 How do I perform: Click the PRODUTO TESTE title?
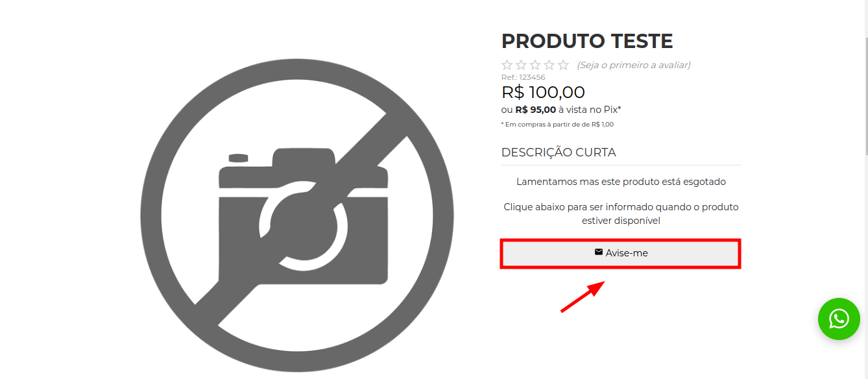point(587,41)
